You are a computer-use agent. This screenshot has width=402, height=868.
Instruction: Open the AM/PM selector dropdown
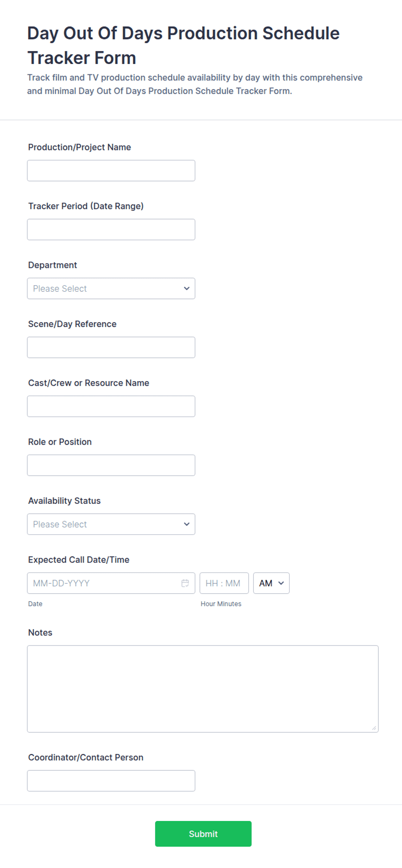(x=271, y=583)
